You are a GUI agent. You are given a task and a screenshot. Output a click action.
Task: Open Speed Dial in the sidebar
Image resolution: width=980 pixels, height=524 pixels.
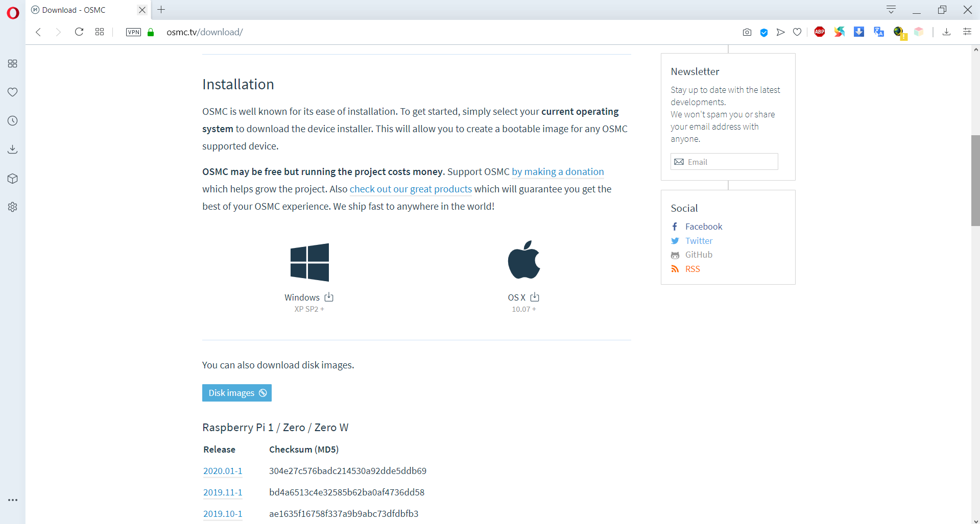13,64
